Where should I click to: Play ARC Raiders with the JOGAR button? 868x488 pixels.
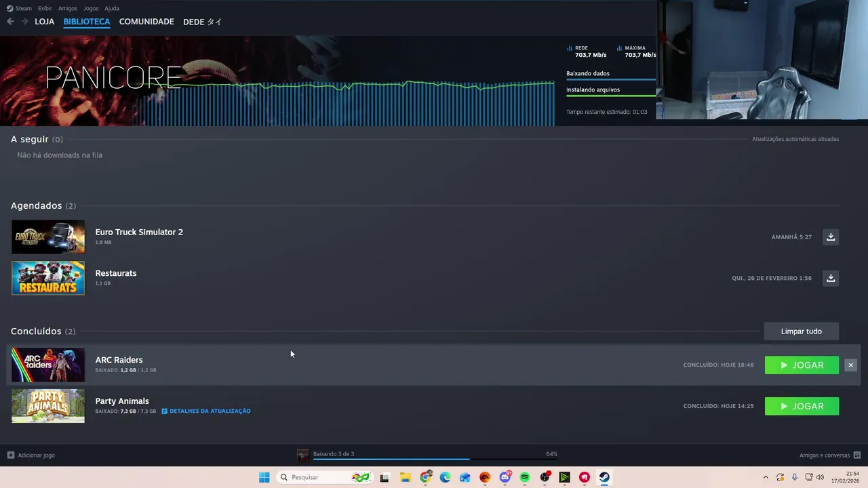[802, 365]
